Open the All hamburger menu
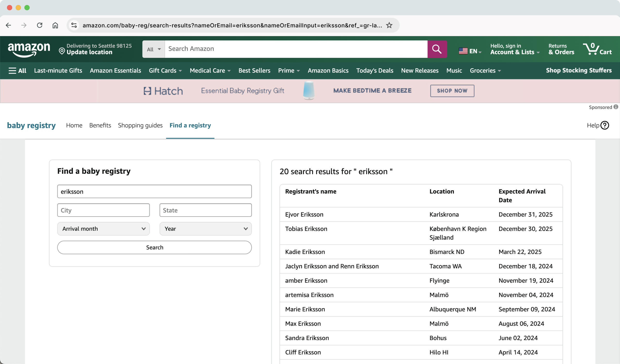 click(x=17, y=71)
